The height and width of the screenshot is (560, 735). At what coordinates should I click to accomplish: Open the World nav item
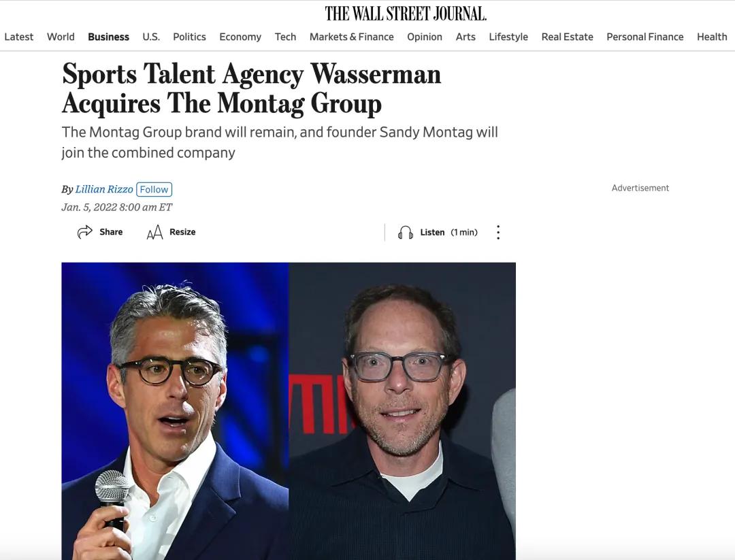pyautogui.click(x=61, y=37)
